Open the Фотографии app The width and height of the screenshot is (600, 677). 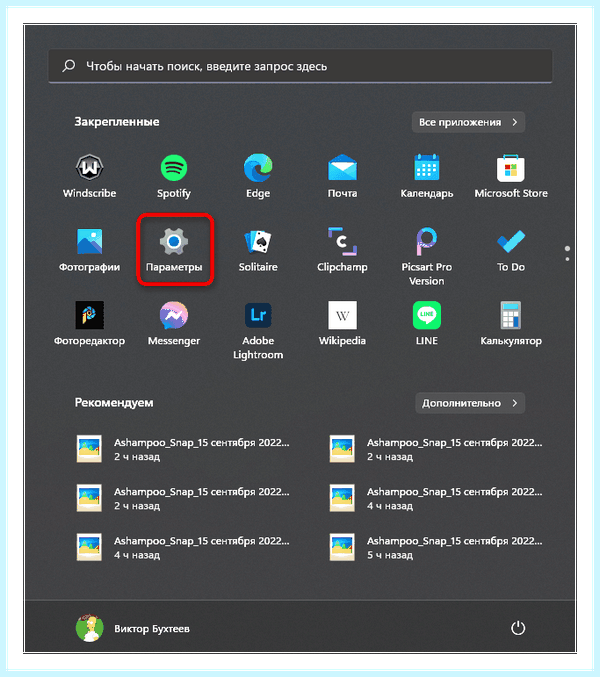coord(89,250)
